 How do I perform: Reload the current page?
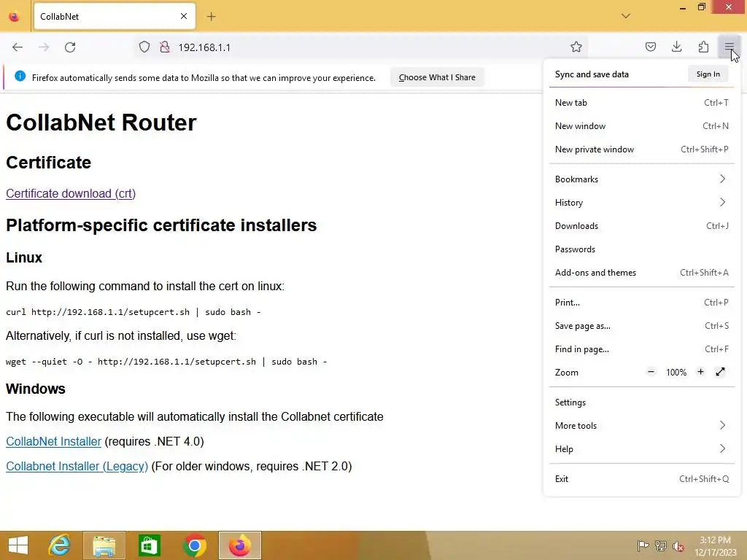(x=70, y=47)
